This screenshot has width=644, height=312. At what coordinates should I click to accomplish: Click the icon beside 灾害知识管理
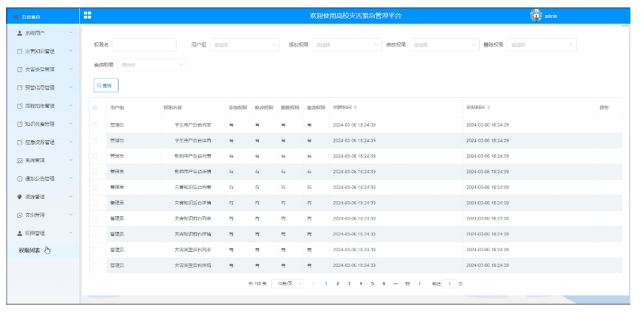pos(20,51)
